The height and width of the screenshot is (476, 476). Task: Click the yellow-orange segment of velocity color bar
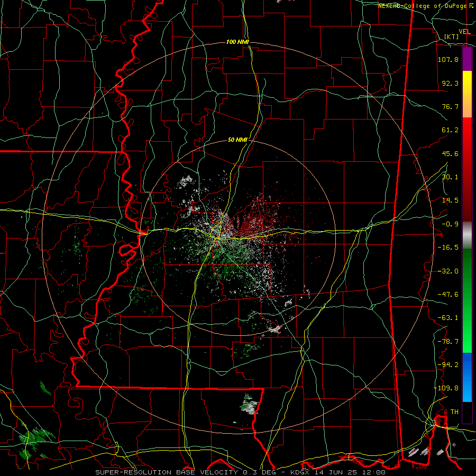[467, 94]
